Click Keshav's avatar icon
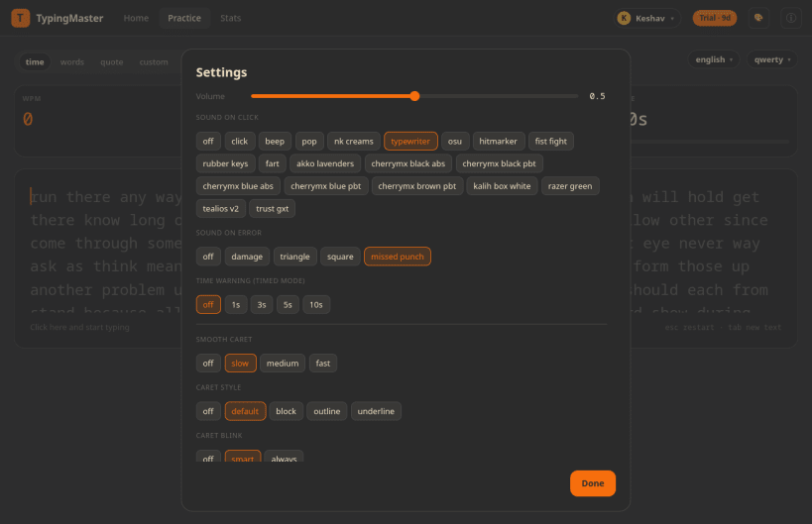 pyautogui.click(x=624, y=18)
